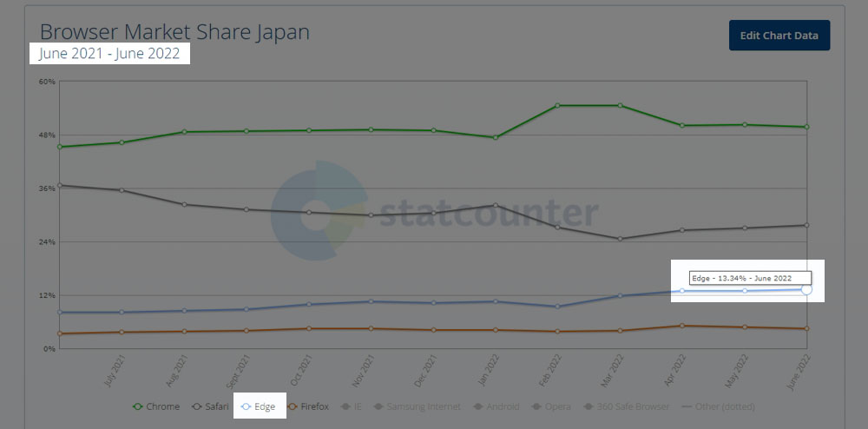This screenshot has width=868, height=429.
Task: Enable the Opera legend series
Action: click(551, 407)
